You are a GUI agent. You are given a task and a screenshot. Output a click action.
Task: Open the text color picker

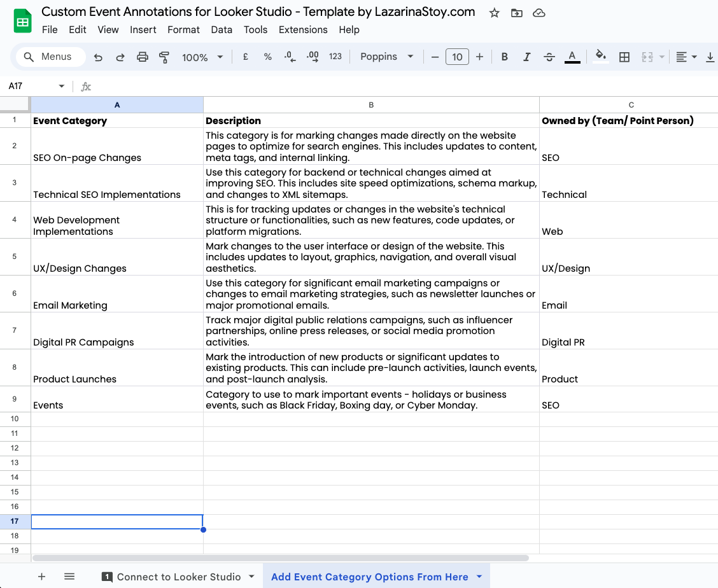[x=572, y=57]
